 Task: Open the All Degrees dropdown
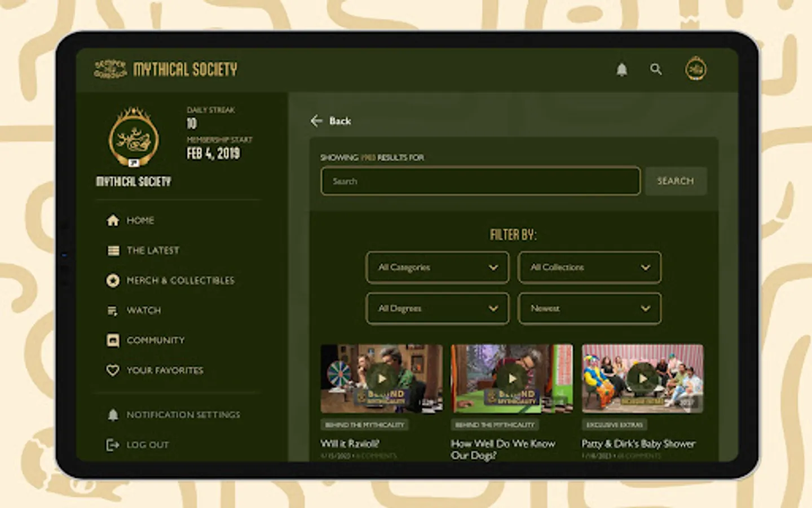438,309
